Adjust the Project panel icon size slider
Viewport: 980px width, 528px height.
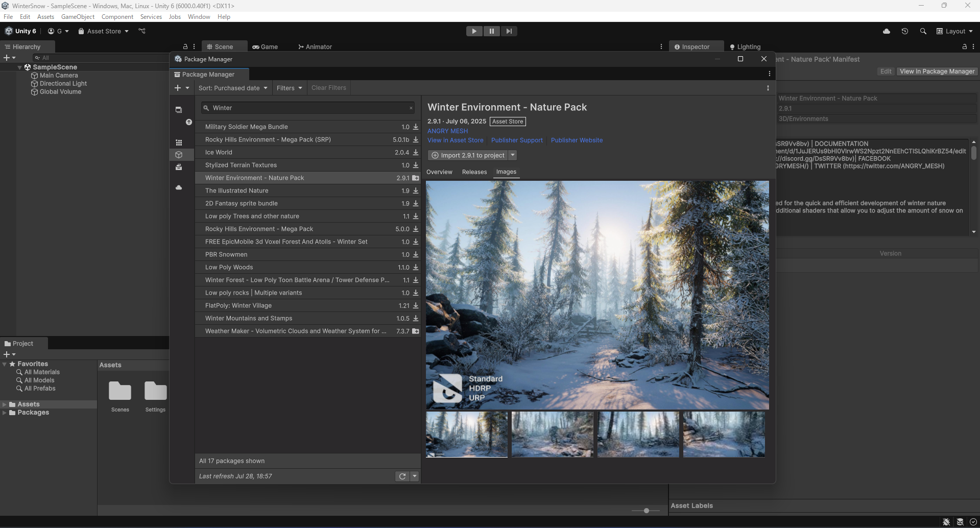tap(647, 511)
